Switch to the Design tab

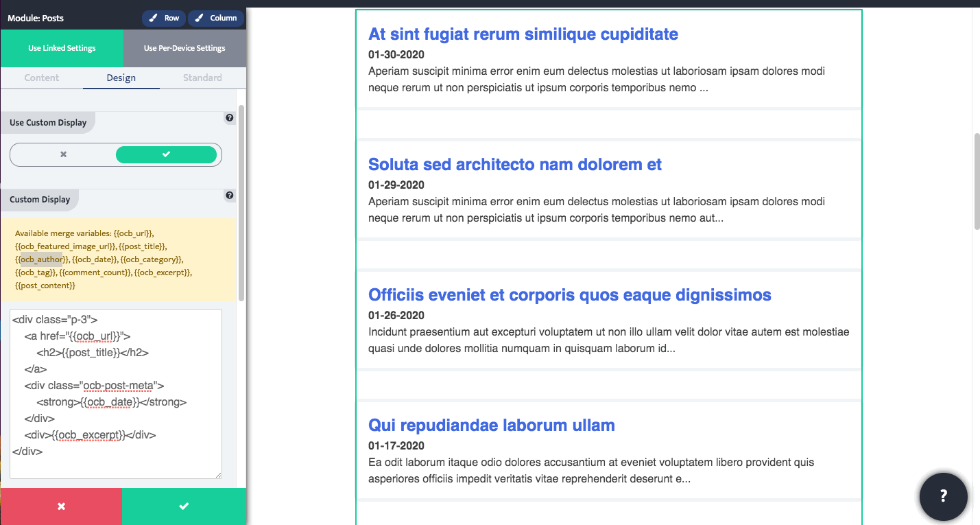121,78
